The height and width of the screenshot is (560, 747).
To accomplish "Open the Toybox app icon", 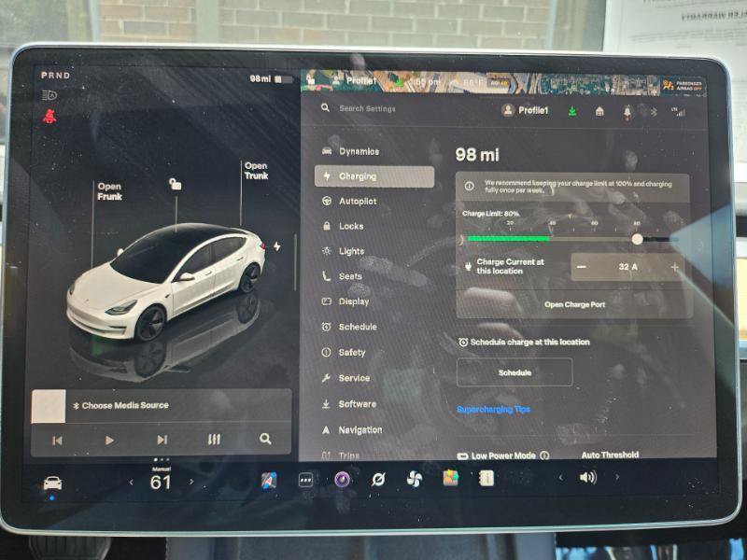I will pos(451,478).
